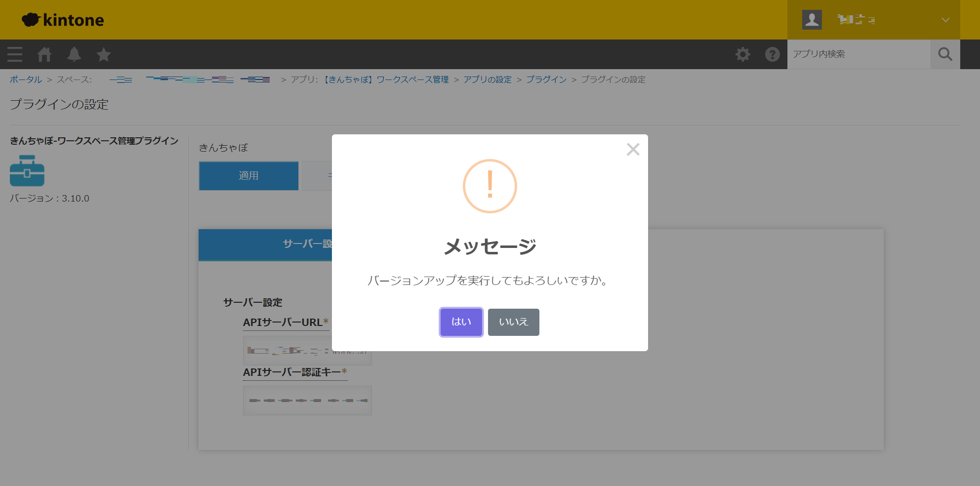Viewport: 980px width, 486px height.
Task: Confirm upgrade with はい button
Action: click(461, 322)
